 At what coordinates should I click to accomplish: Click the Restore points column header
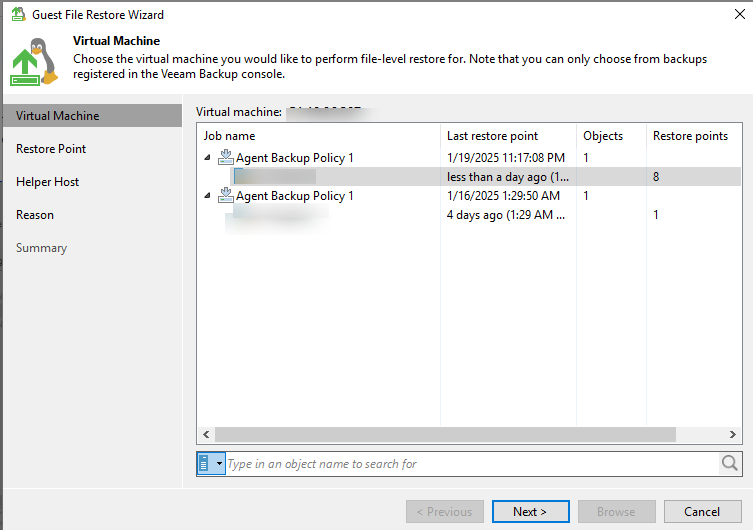coord(690,136)
